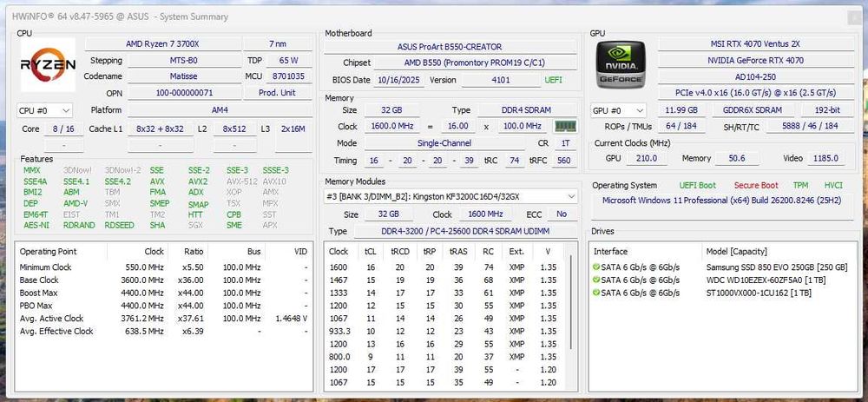868x402 pixels.
Task: Click the Interface column header in Drives
Action: pos(646,252)
